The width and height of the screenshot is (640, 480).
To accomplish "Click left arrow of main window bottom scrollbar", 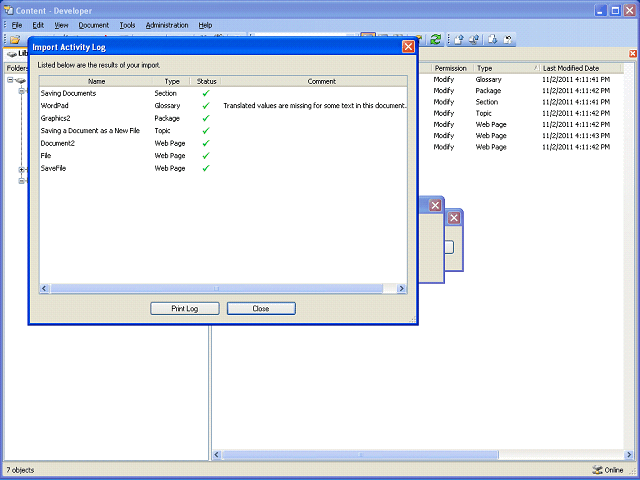I will pos(217,455).
